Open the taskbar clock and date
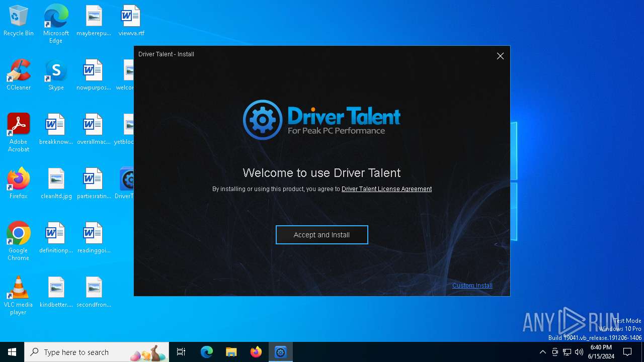 [601, 352]
